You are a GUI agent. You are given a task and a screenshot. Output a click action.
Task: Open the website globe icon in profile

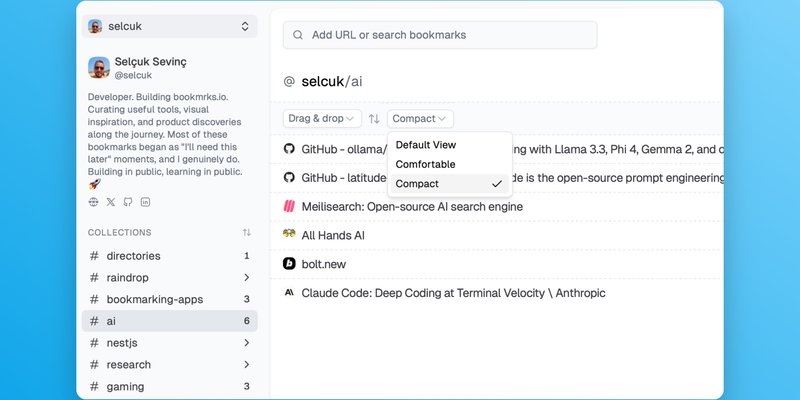click(93, 202)
